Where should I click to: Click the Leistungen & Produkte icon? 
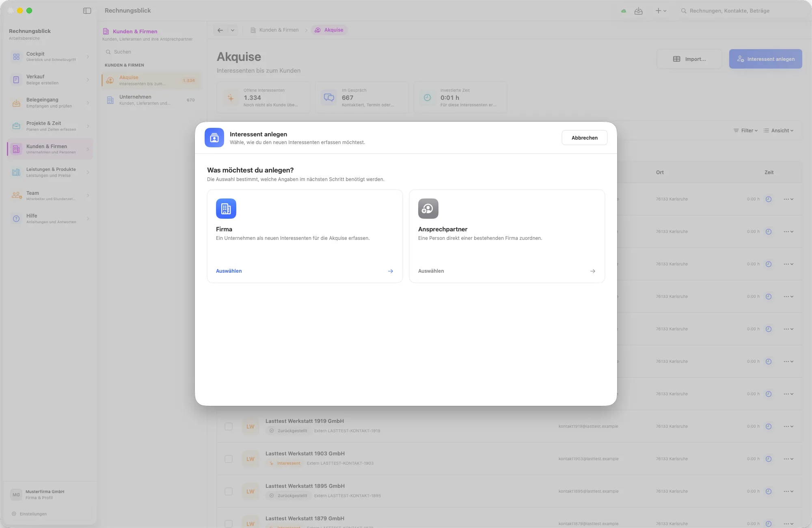pos(16,172)
